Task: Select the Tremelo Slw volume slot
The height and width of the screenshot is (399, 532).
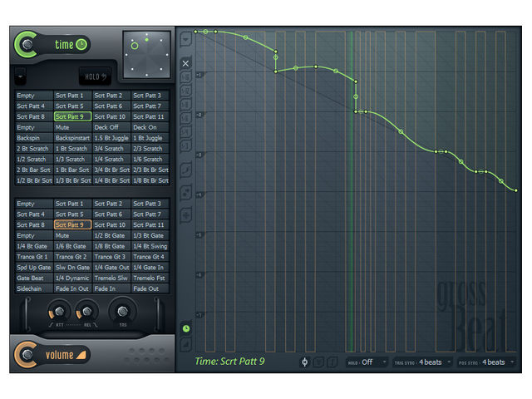Action: pyautogui.click(x=111, y=278)
